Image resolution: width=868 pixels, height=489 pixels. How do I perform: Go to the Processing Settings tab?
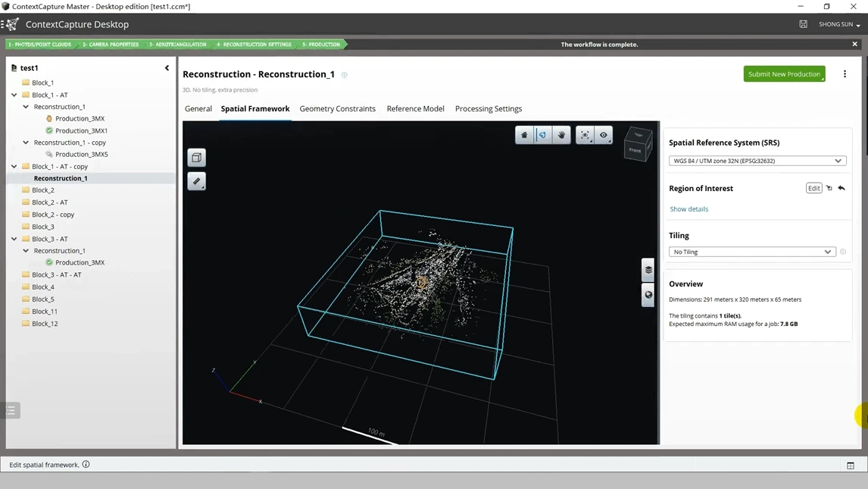[x=489, y=109]
